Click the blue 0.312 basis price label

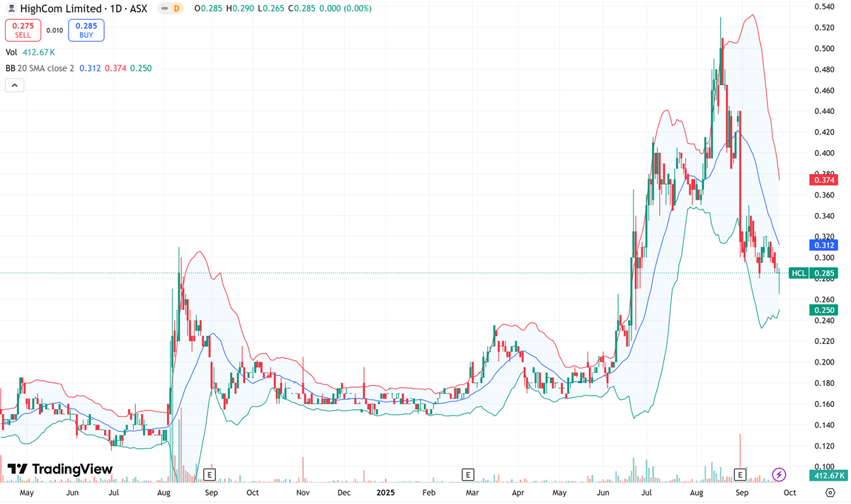(x=823, y=246)
